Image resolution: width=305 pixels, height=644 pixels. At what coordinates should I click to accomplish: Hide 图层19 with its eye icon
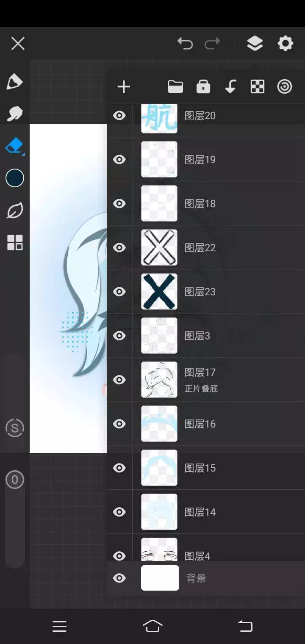119,160
